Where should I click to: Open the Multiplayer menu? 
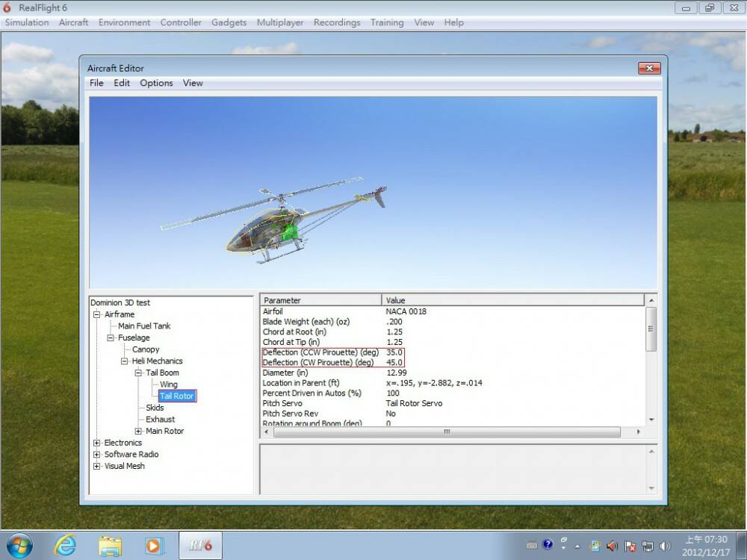pos(279,22)
